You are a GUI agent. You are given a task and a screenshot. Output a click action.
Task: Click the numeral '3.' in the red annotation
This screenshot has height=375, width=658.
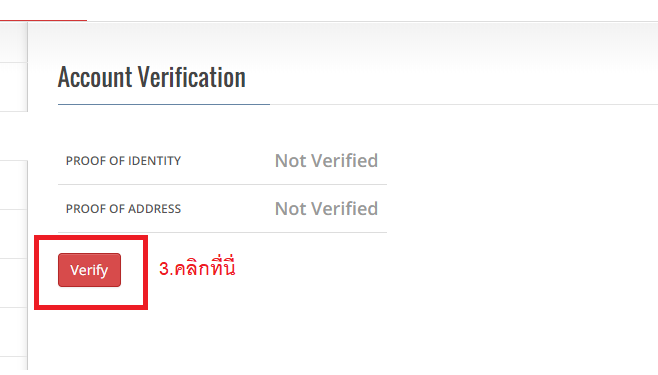(x=166, y=269)
